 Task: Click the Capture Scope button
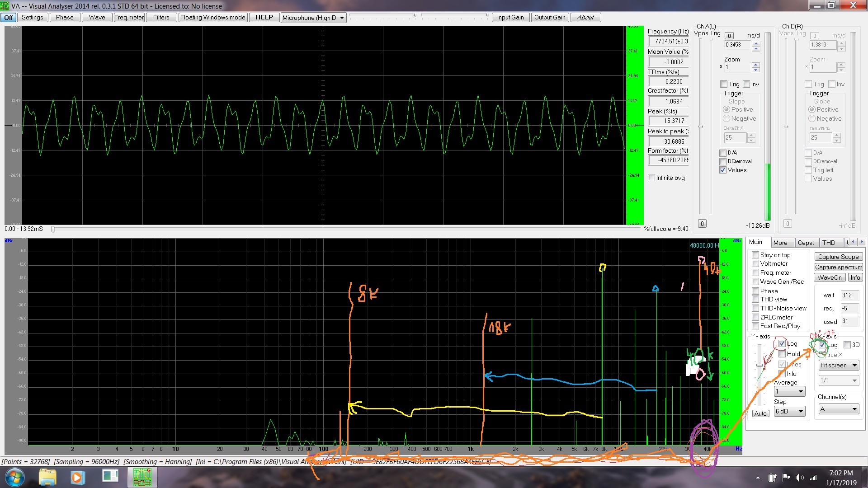tap(838, 257)
